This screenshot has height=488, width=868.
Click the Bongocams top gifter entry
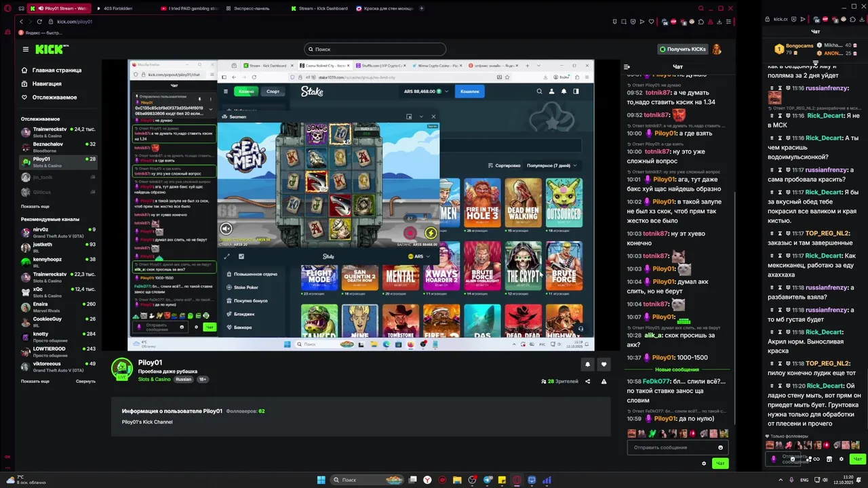[x=796, y=49]
